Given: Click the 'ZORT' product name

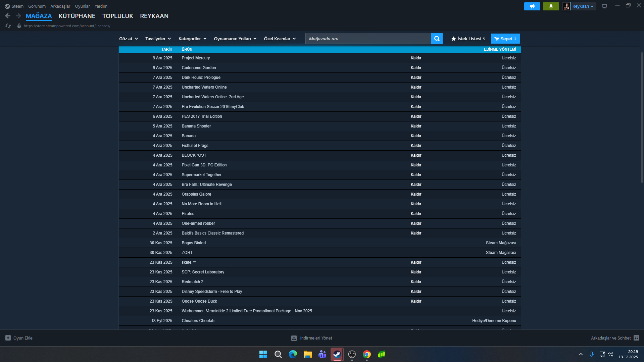Looking at the screenshot, I should pos(187,253).
